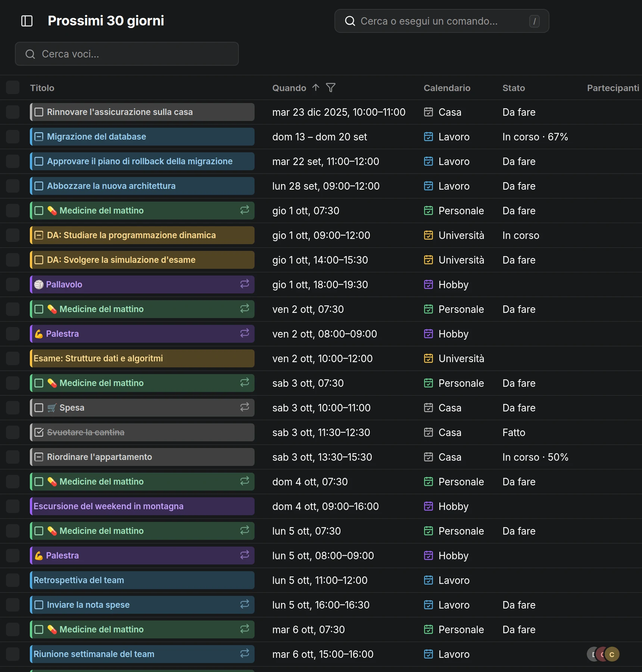Screen dimensions: 642x672
Task: Click repeat icon on Riunione settimanale del team
Action: pyautogui.click(x=244, y=654)
